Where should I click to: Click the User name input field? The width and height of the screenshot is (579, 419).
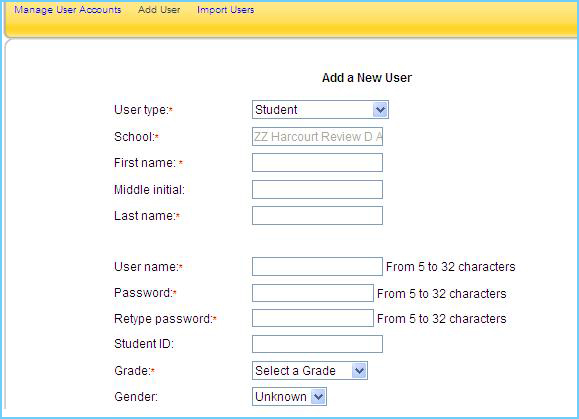pos(317,267)
